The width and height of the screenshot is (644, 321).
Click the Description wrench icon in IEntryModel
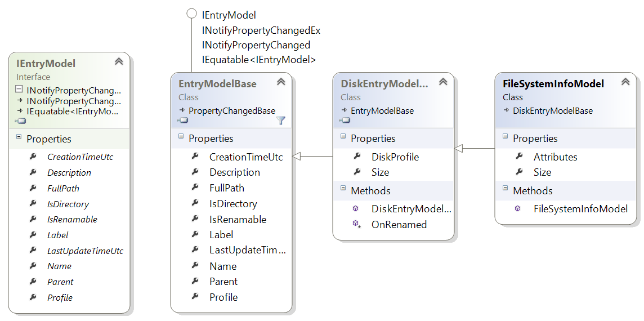click(33, 172)
